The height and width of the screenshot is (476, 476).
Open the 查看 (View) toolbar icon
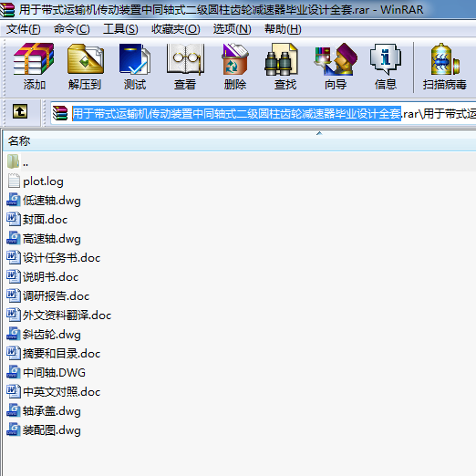(185, 67)
